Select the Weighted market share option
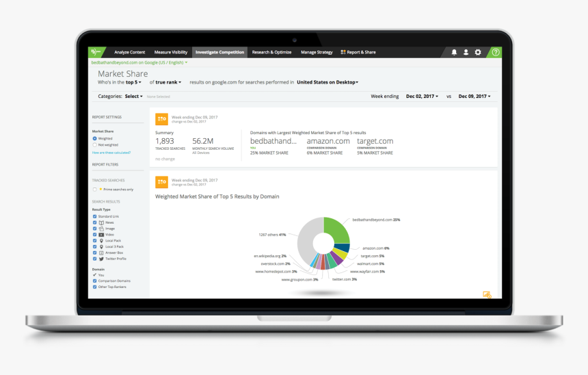This screenshot has width=588, height=375. 94,138
